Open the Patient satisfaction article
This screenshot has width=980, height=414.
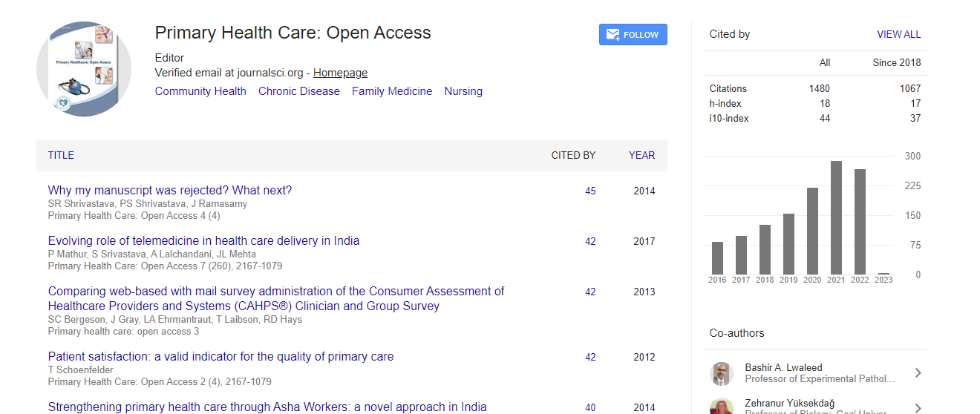coord(220,357)
